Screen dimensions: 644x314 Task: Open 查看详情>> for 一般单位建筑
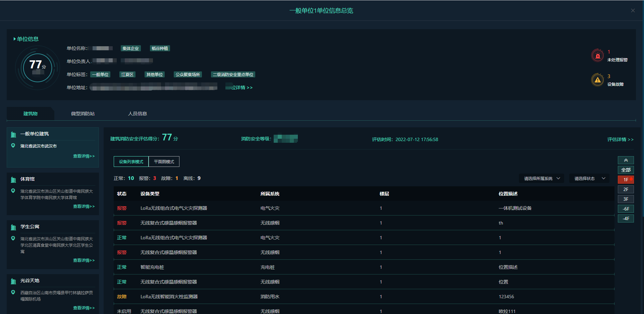(x=84, y=156)
